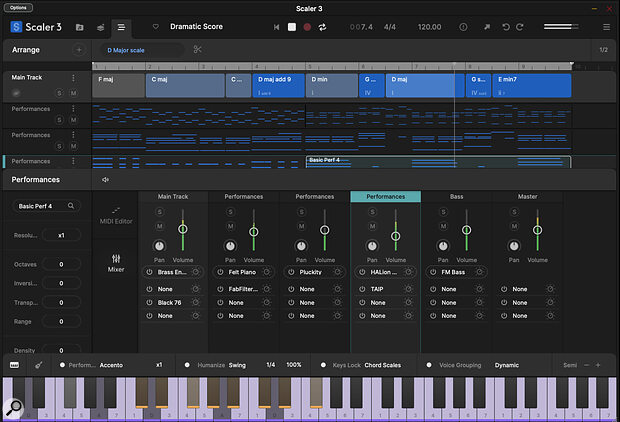Select the Master mixer channel header

(527, 197)
